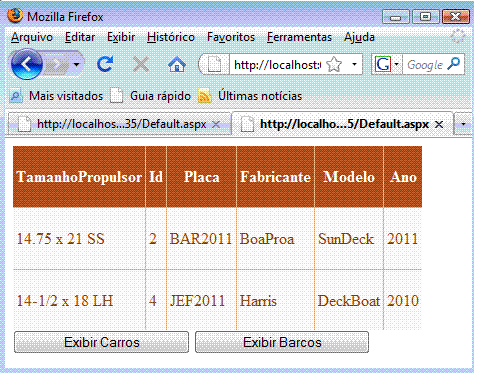Click the Forward arrow button
Image resolution: width=478 pixels, height=373 pixels.
[x=57, y=64]
